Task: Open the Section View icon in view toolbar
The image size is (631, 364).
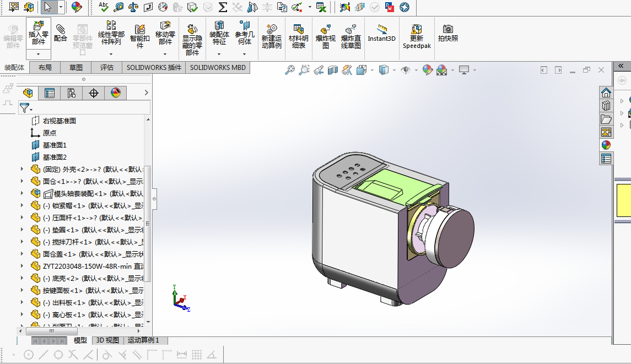Action: pyautogui.click(x=333, y=70)
